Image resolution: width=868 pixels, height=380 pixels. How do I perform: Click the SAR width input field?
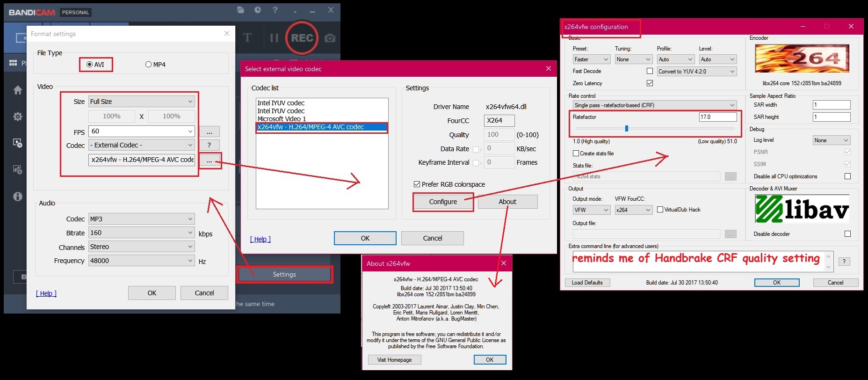point(832,105)
